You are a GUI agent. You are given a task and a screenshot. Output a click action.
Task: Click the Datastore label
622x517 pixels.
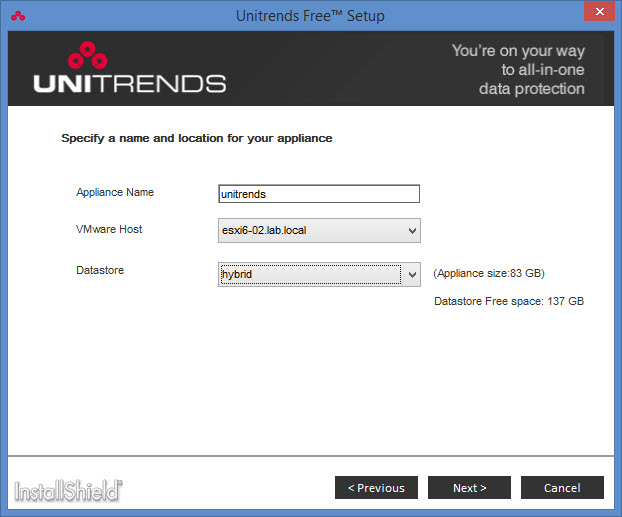[x=100, y=270]
